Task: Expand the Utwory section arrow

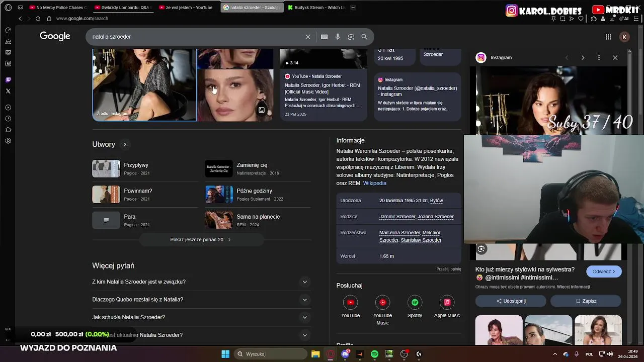Action: tap(125, 144)
